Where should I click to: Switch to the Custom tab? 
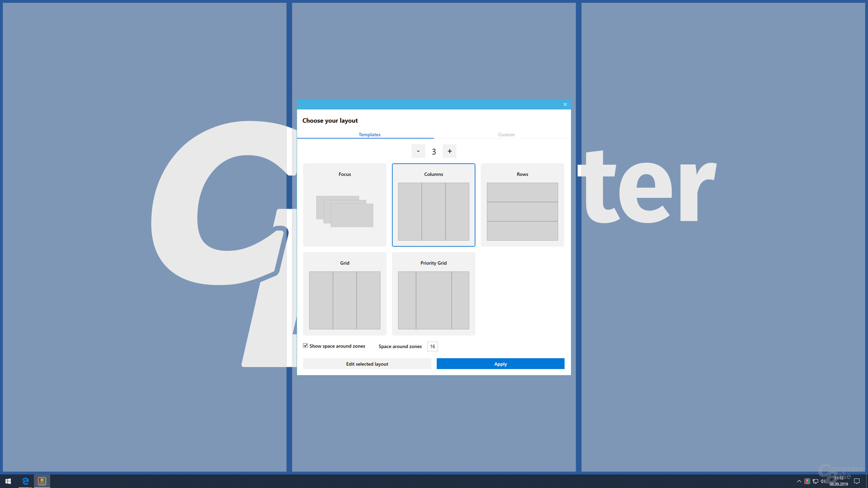[x=506, y=135]
